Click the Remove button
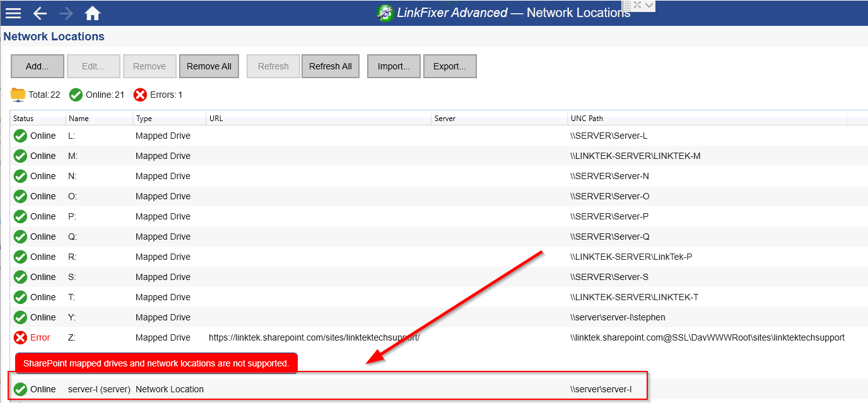The height and width of the screenshot is (403, 868). [150, 66]
